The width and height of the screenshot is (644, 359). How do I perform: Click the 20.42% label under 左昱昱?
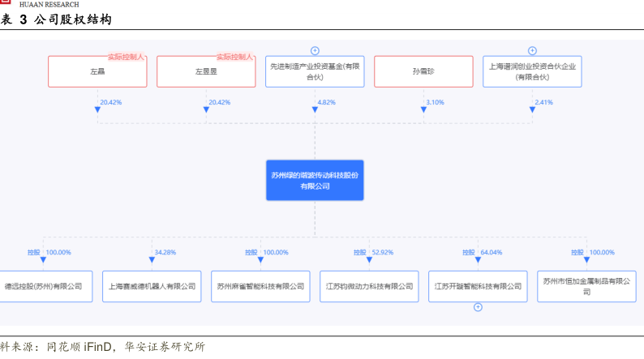coord(219,102)
